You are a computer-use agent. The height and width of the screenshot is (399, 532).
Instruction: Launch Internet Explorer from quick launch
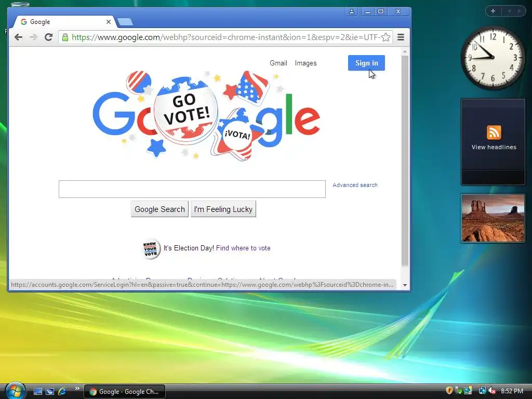point(62,391)
